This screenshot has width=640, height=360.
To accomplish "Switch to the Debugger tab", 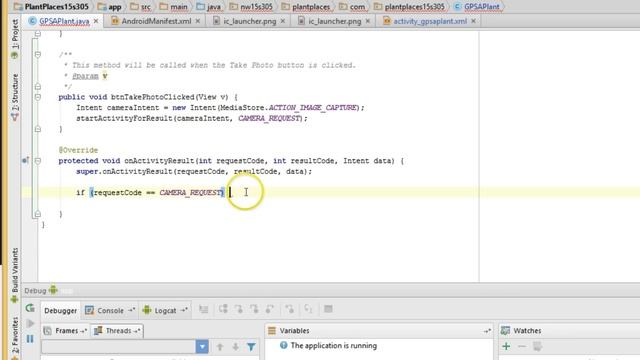I will coord(60,311).
